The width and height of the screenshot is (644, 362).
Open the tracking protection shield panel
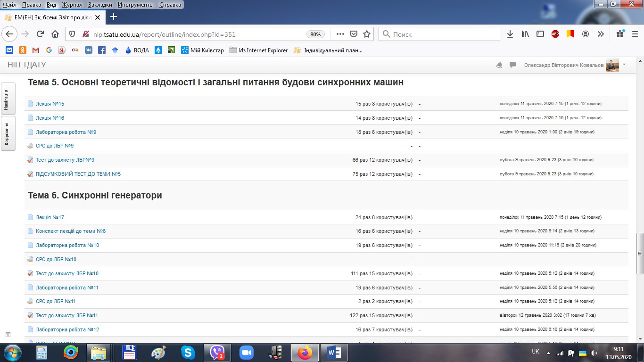point(72,34)
